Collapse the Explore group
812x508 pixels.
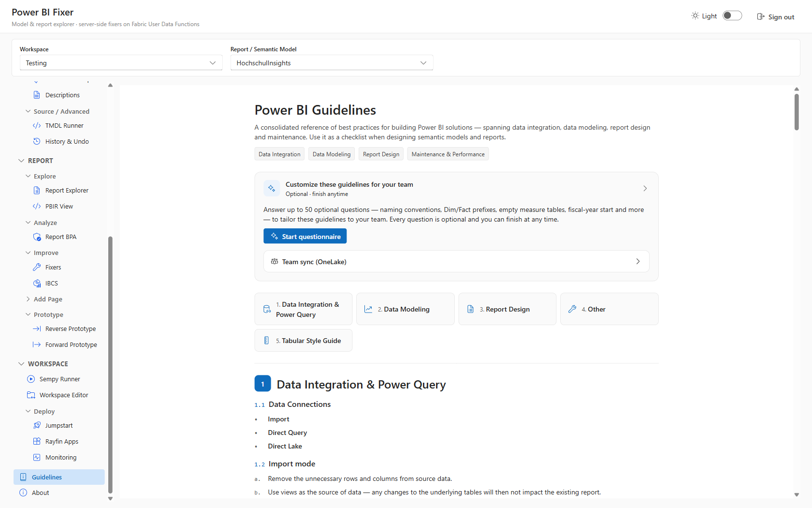(28, 176)
